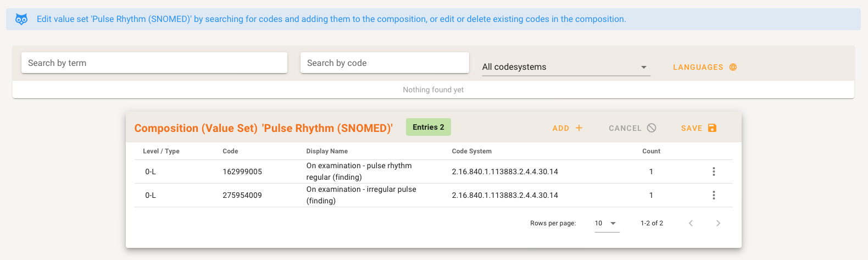Go to the previous page of results
The image size is (868, 260).
[691, 223]
